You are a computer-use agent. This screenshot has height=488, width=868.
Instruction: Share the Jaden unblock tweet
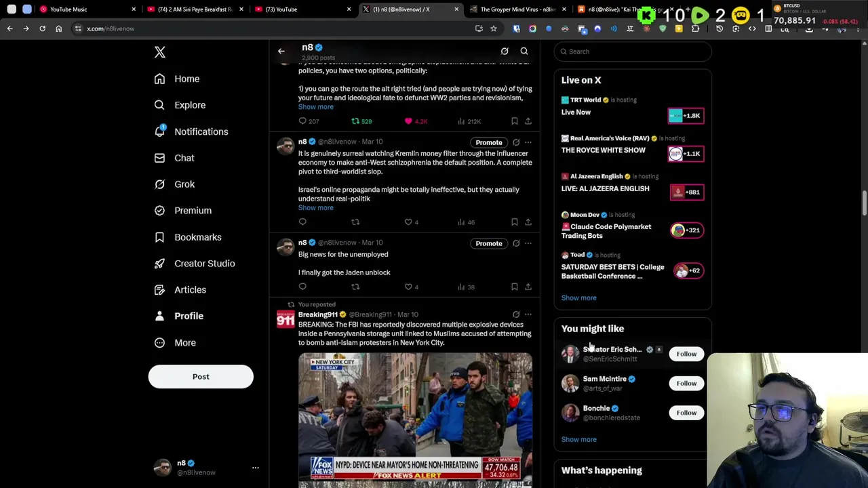coord(528,287)
